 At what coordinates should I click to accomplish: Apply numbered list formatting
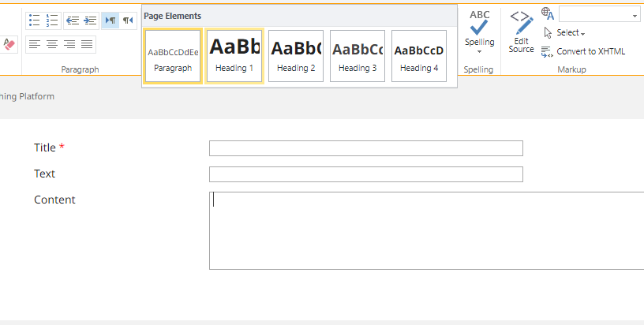coord(52,21)
